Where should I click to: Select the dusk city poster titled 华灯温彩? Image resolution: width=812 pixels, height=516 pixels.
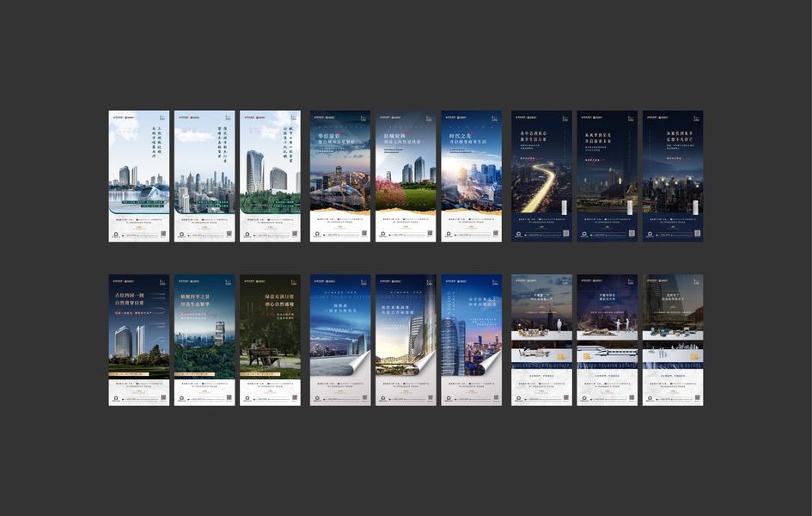pos(340,176)
